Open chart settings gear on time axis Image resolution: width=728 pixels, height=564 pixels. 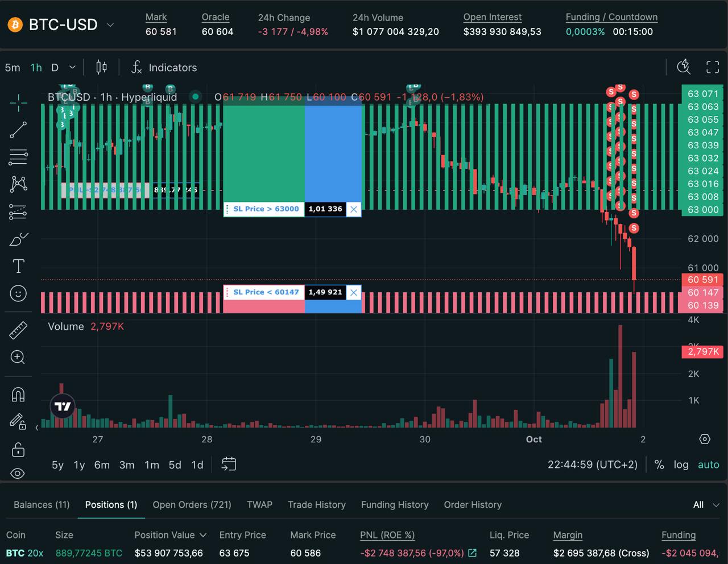(x=705, y=439)
